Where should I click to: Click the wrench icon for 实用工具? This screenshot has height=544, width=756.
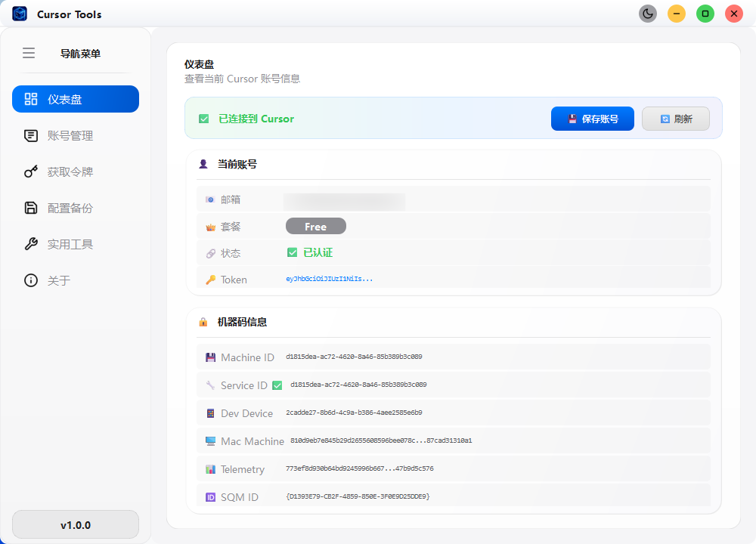pos(31,244)
